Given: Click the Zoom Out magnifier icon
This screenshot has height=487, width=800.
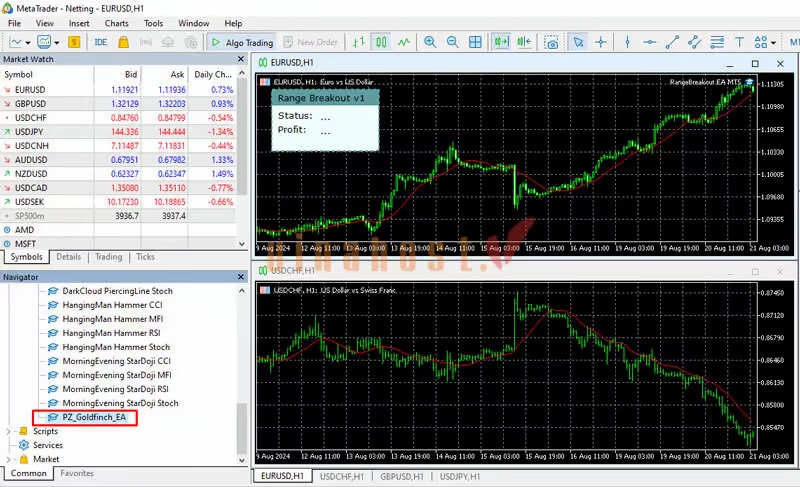Looking at the screenshot, I should coord(453,42).
